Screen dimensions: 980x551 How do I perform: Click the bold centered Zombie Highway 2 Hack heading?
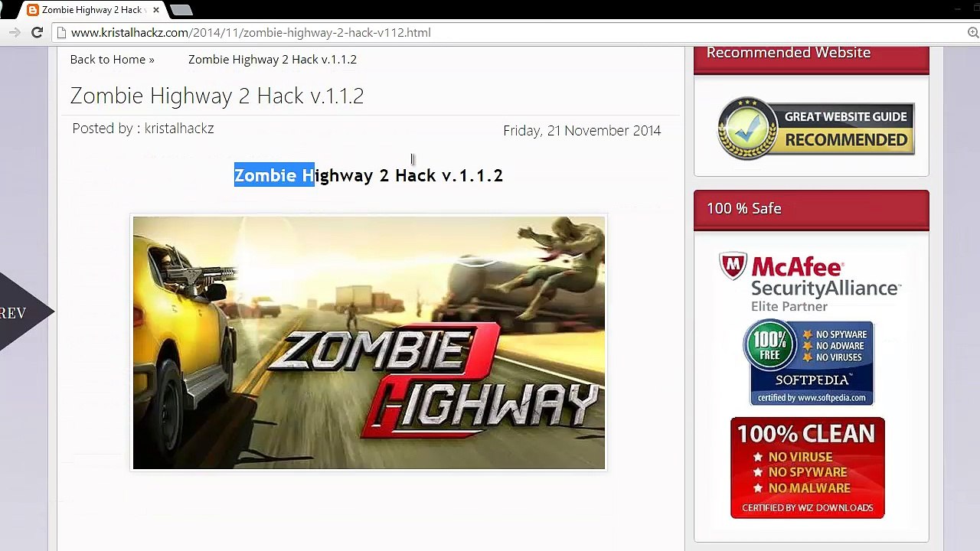[368, 175]
